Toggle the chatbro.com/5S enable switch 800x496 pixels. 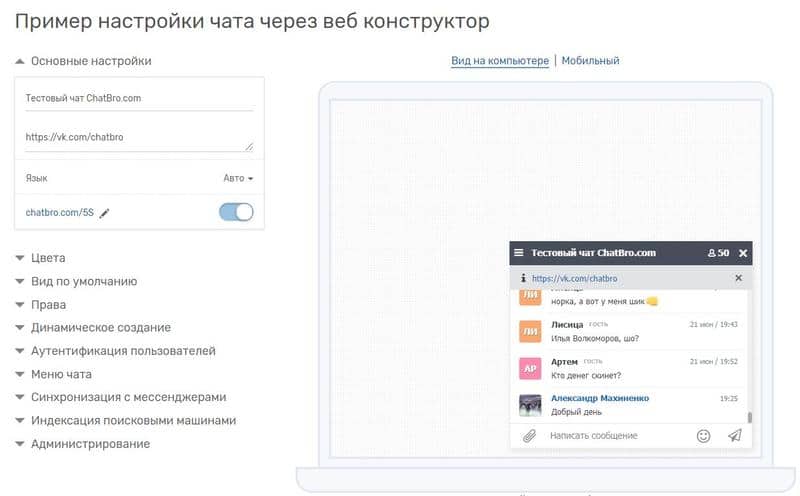(x=236, y=212)
